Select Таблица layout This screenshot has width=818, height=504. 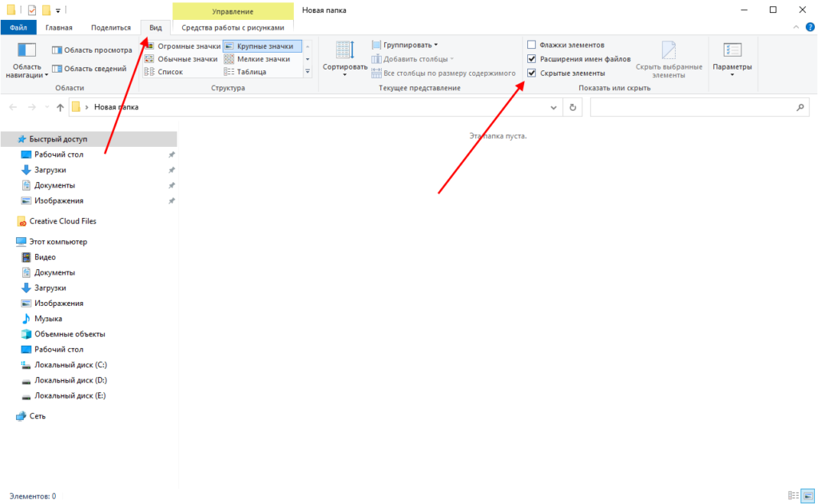245,71
